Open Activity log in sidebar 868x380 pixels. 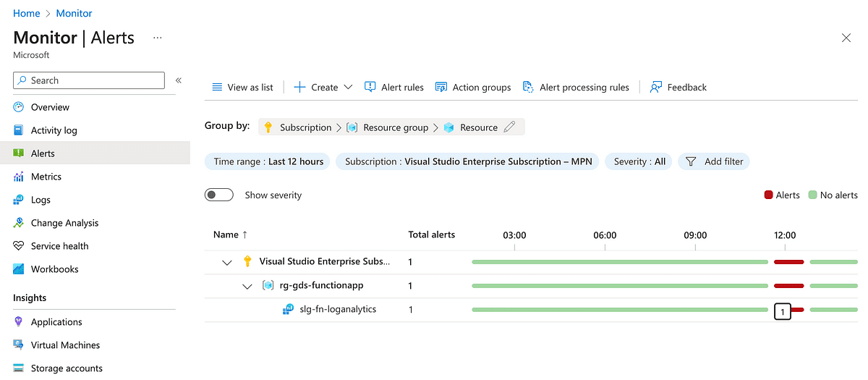click(x=54, y=130)
